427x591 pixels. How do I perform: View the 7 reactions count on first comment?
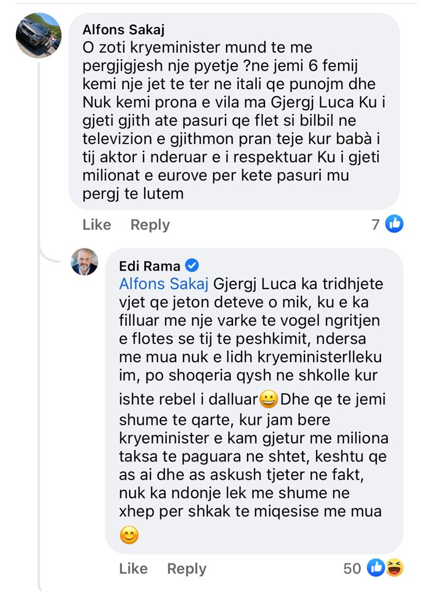click(375, 225)
